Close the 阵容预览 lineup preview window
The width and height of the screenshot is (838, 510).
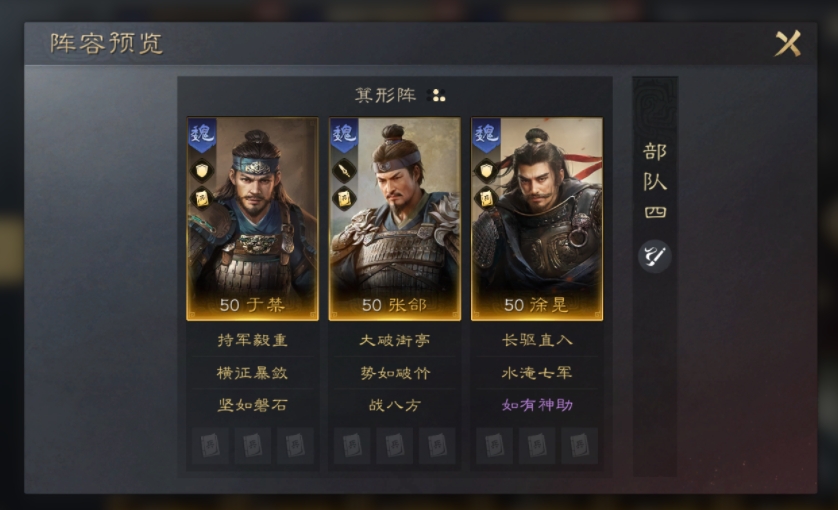pos(788,43)
